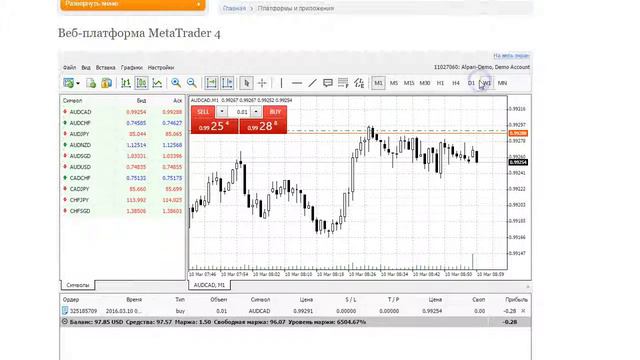
Task: Toggle chart auto scroll icon
Action: pyautogui.click(x=211, y=83)
